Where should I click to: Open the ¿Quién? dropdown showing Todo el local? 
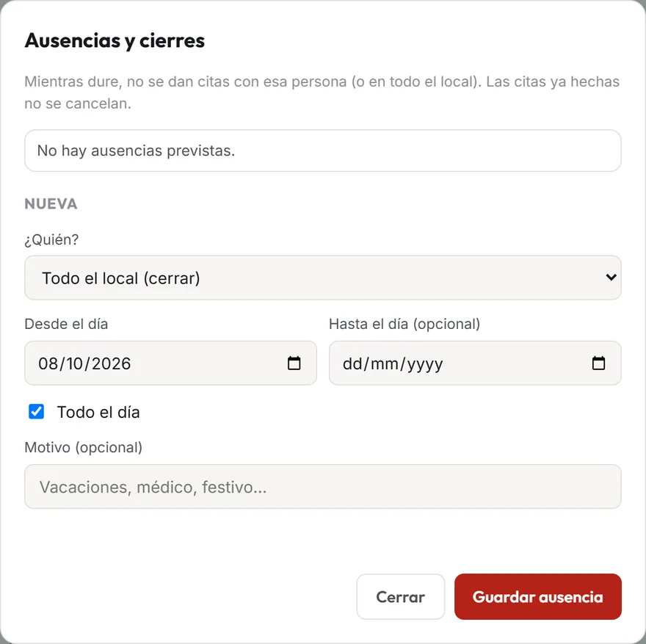322,278
